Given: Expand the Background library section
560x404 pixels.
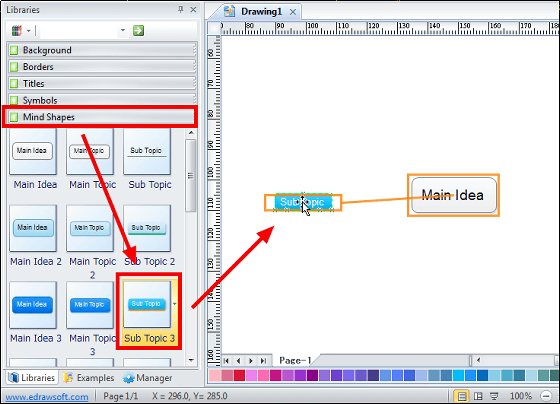Looking at the screenshot, I should [x=102, y=50].
